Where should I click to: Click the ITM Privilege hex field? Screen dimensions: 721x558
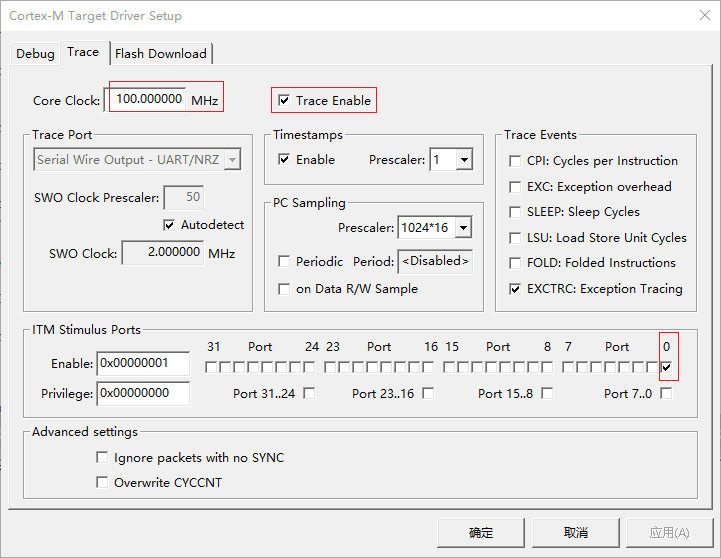tap(143, 393)
